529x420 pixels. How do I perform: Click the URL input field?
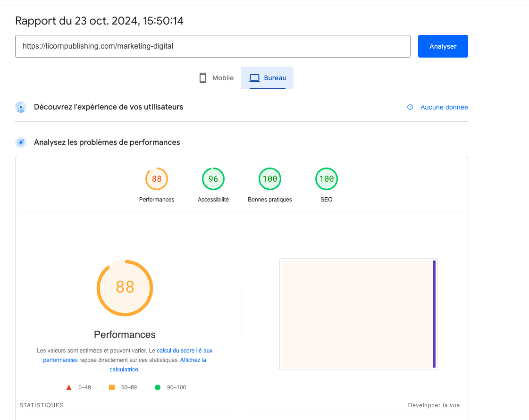(x=212, y=46)
